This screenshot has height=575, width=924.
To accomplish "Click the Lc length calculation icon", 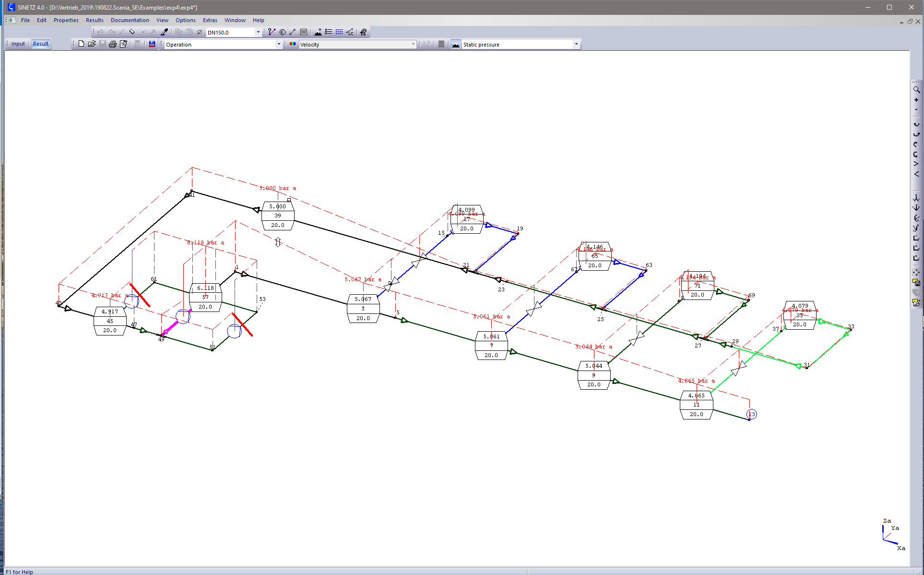I will click(x=350, y=32).
